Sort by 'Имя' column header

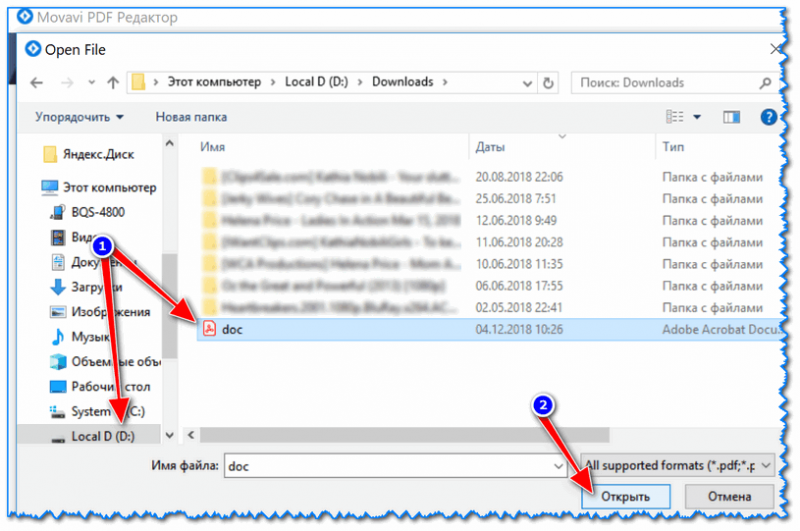pyautogui.click(x=213, y=147)
